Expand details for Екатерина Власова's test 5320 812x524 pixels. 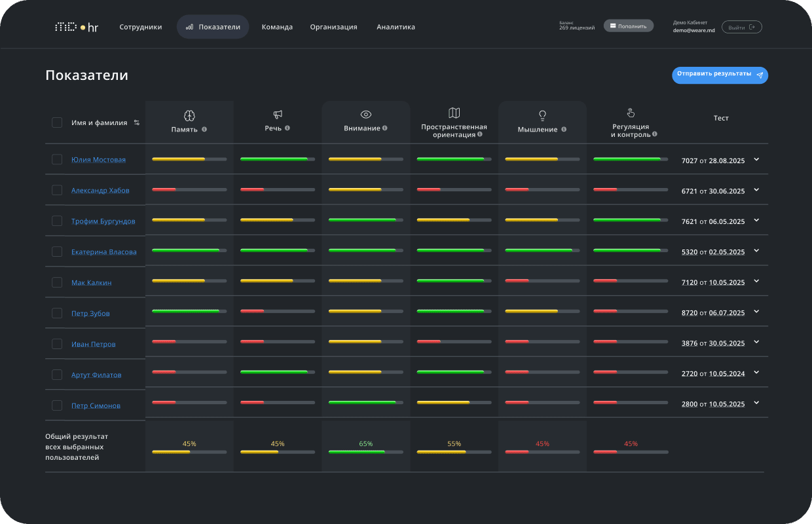(756, 251)
